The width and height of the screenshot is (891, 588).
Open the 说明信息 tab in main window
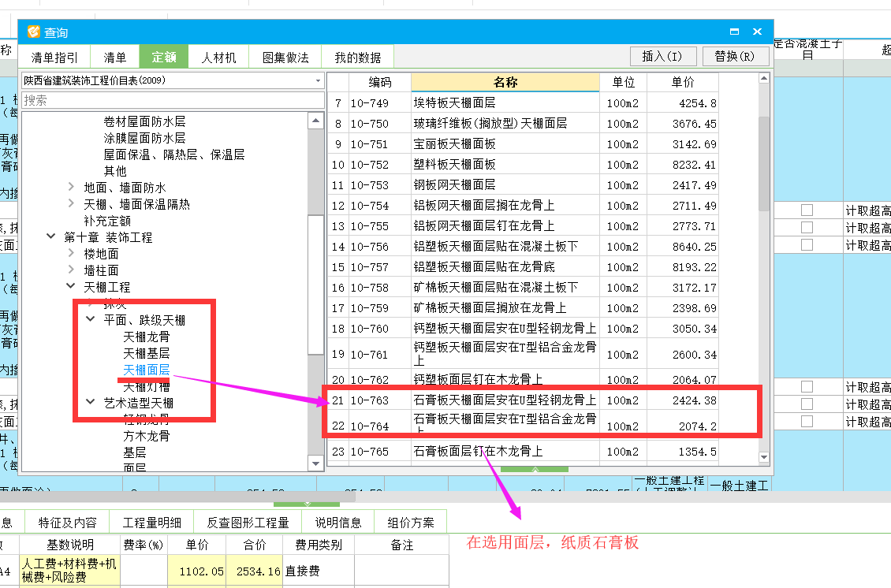[338, 522]
